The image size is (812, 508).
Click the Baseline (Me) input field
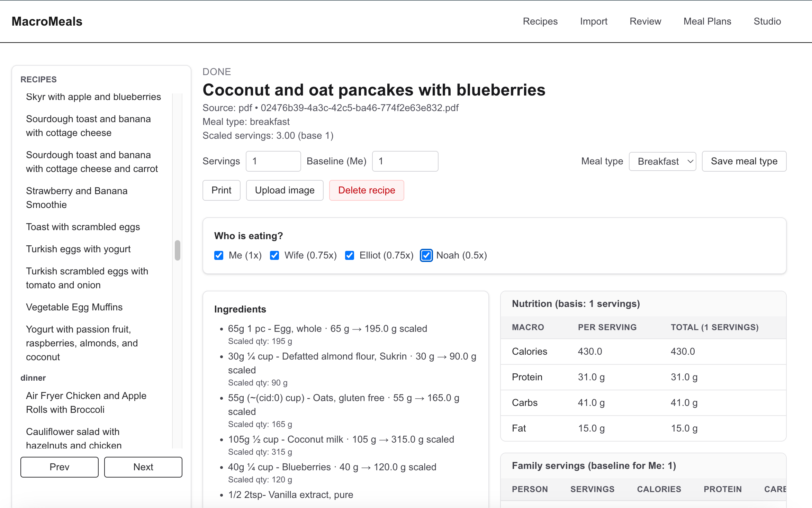pyautogui.click(x=405, y=161)
